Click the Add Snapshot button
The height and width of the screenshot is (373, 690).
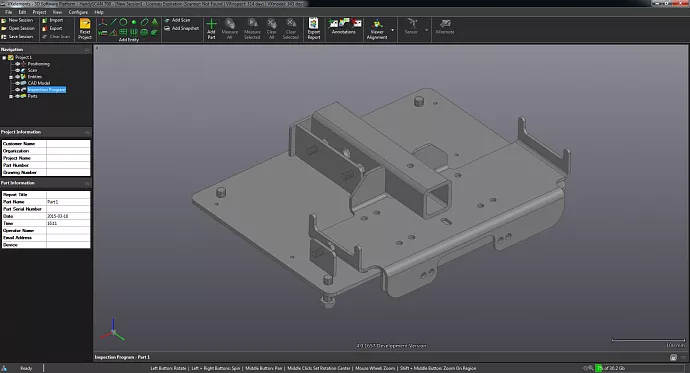tap(181, 28)
